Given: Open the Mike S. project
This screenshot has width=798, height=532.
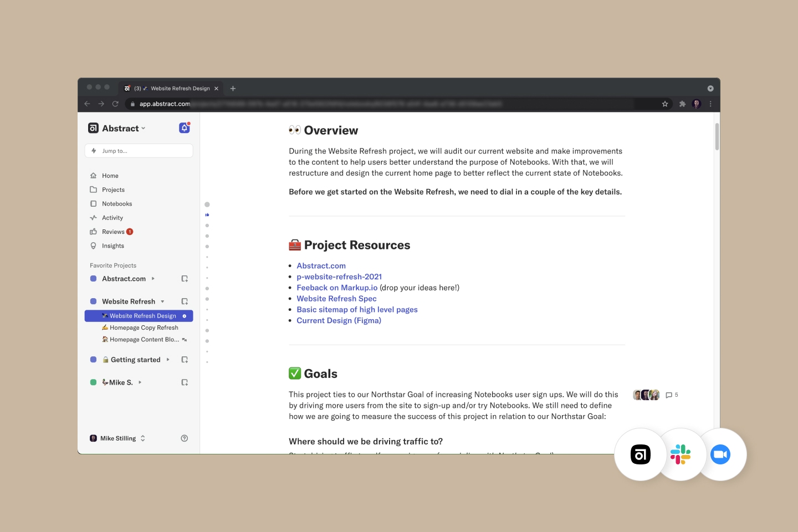Looking at the screenshot, I should (x=117, y=382).
